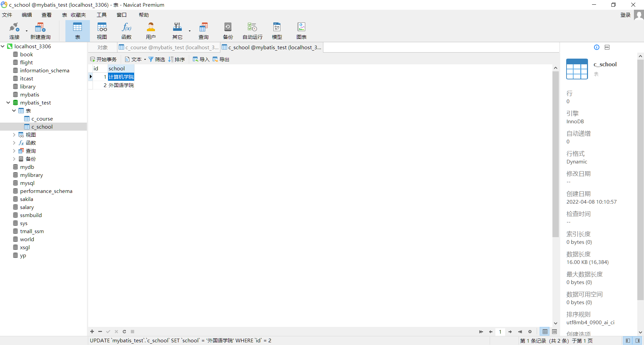Screen dimensions: 644x345
Task: Open the 函数 (Function) toolbar icon
Action: point(126,31)
